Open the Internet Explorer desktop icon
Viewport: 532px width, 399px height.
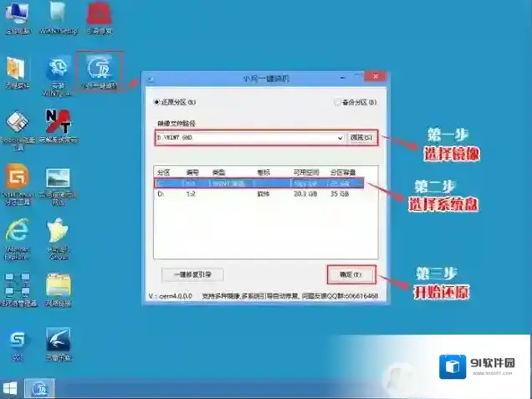click(x=17, y=235)
